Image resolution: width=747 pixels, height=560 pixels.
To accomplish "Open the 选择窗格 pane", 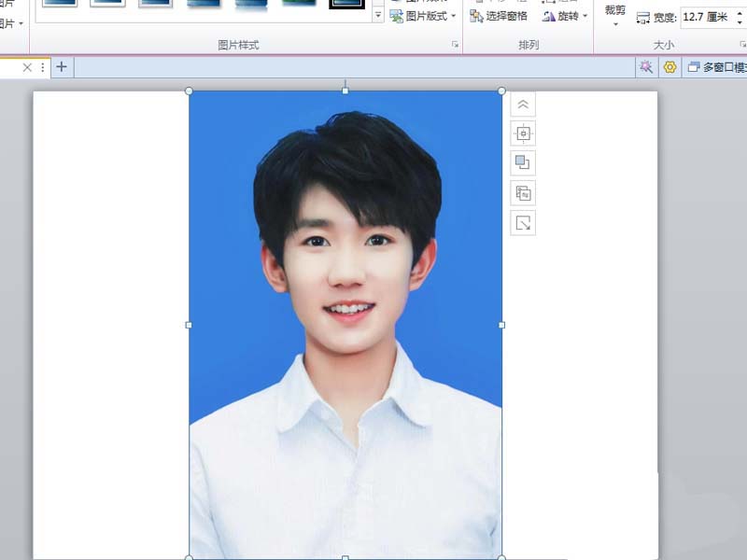I will point(499,16).
